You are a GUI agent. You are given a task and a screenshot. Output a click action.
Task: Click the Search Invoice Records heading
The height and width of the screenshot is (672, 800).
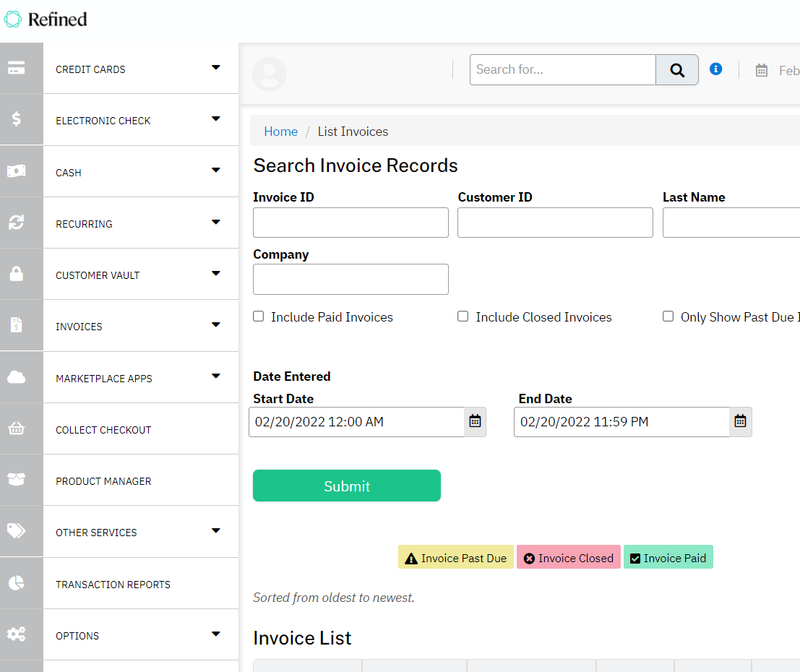(356, 165)
